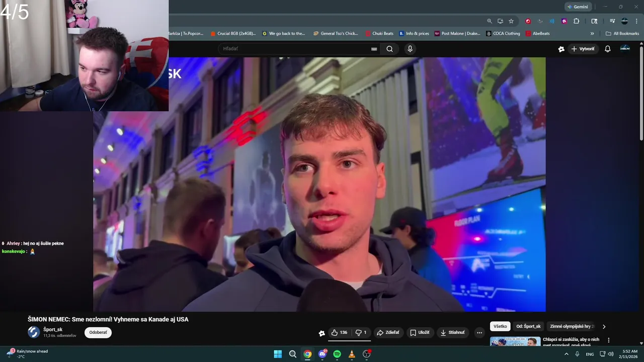Open the weather widget Rain/snow ahead
Screen dimensions: 644x362
[28, 353]
